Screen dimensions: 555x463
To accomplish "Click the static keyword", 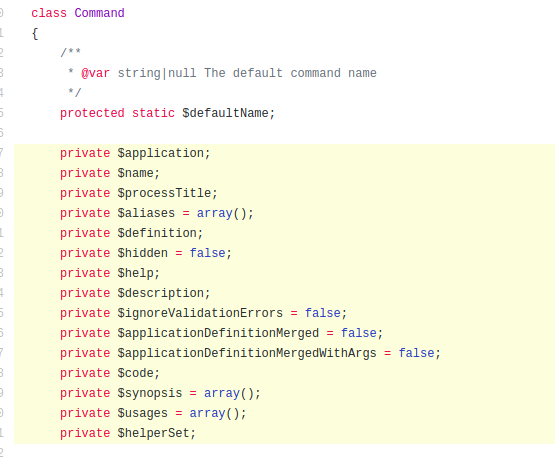I will (x=153, y=113).
